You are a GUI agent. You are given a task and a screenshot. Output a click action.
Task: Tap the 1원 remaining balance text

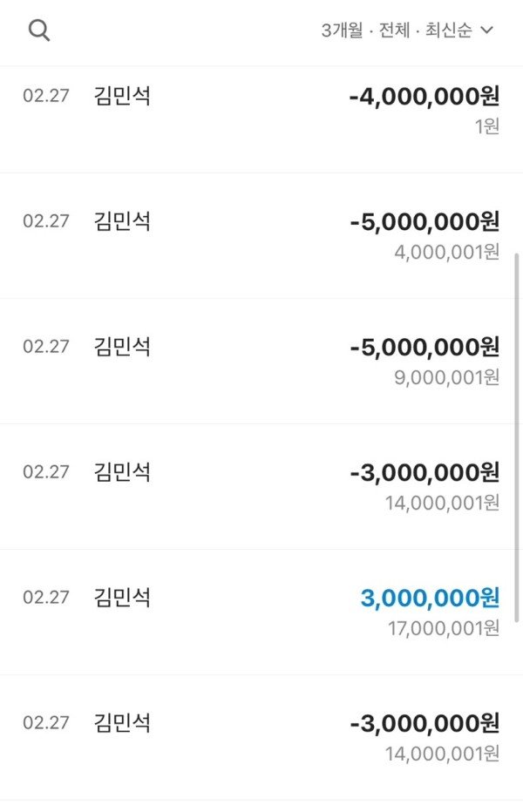click(x=486, y=126)
